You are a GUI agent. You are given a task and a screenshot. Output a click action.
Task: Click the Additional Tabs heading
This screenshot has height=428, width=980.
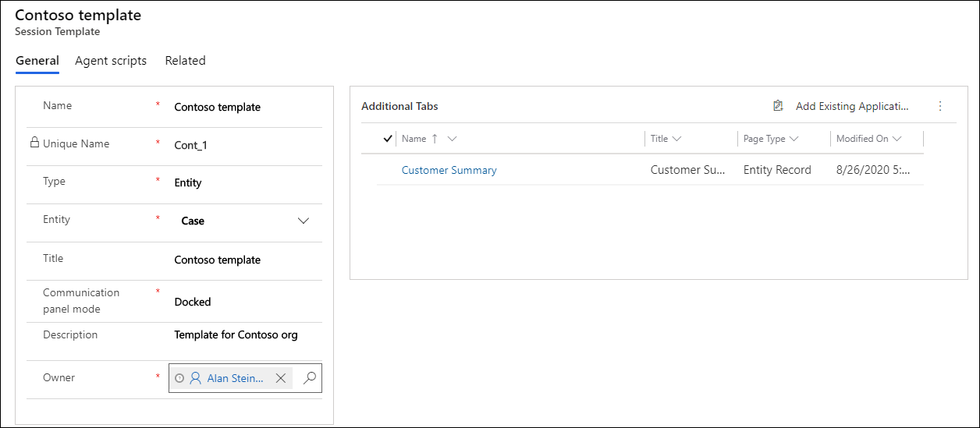tap(399, 106)
